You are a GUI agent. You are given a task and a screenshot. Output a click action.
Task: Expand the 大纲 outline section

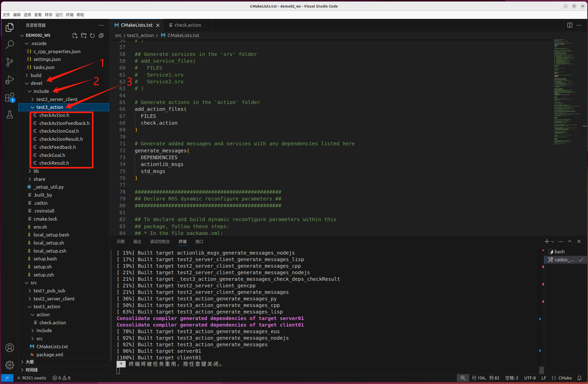click(29, 362)
